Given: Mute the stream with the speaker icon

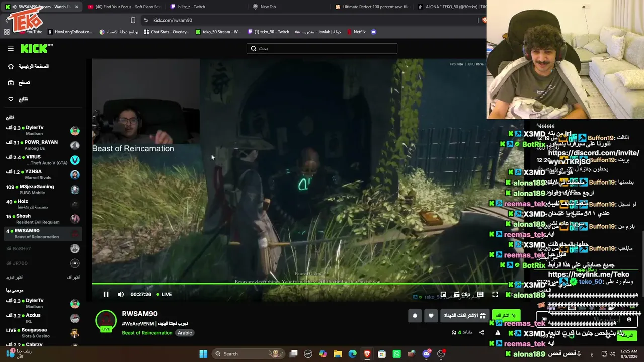Looking at the screenshot, I should tap(121, 294).
